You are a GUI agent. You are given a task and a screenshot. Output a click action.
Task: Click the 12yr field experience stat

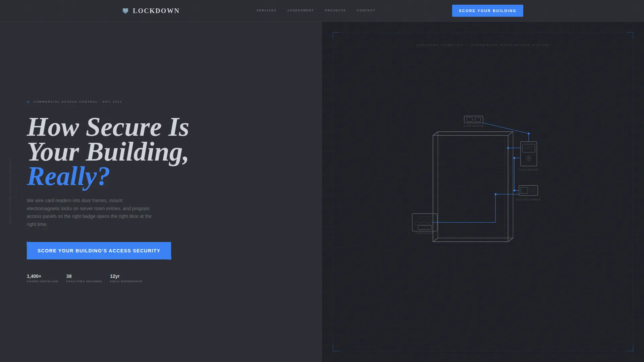click(126, 278)
